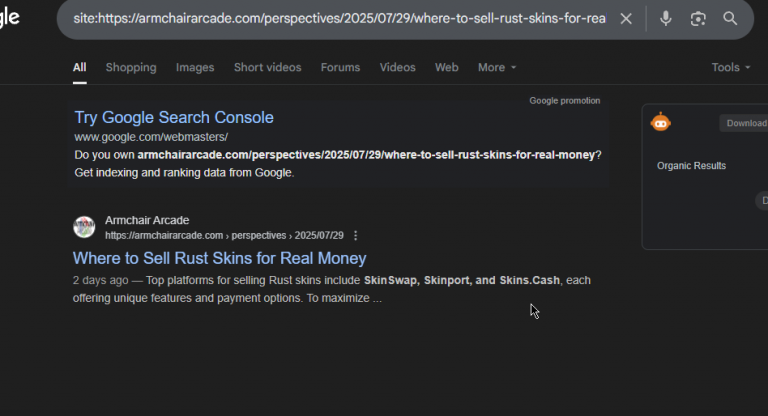This screenshot has width=768, height=416.
Task: Click the orange robot extension icon
Action: pos(660,122)
